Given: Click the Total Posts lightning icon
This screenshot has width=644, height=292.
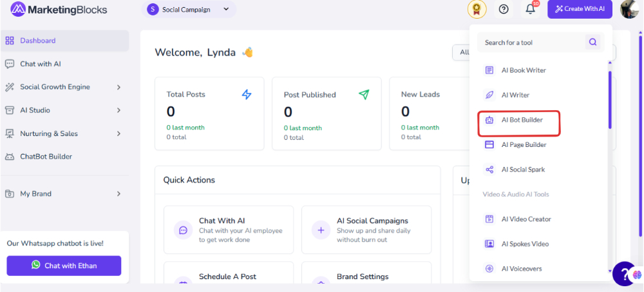Looking at the screenshot, I should (x=247, y=95).
